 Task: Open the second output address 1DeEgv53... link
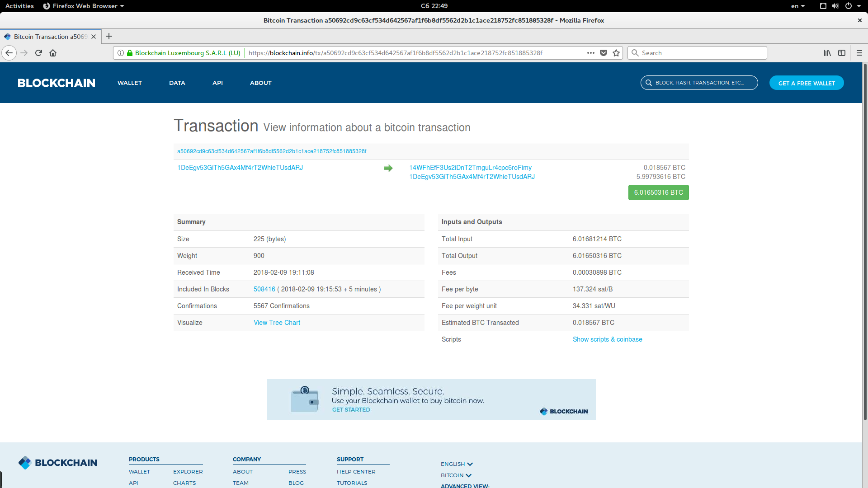(x=472, y=177)
